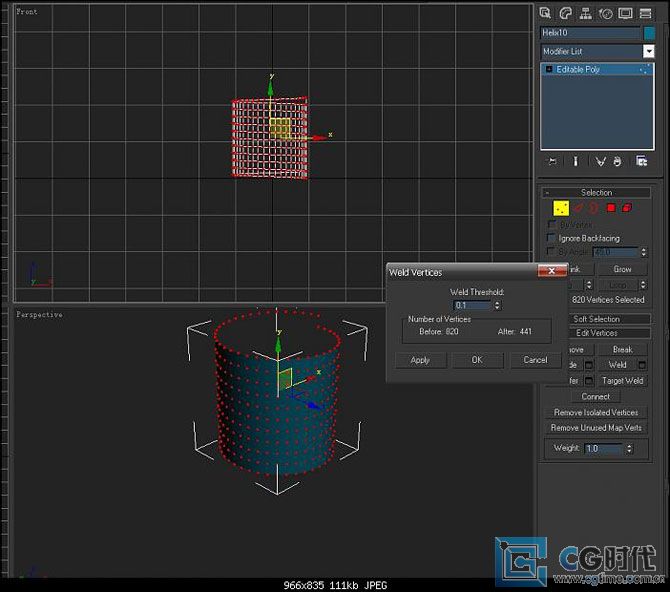670x592 pixels.
Task: Click the Front viewport label
Action: pyautogui.click(x=26, y=12)
